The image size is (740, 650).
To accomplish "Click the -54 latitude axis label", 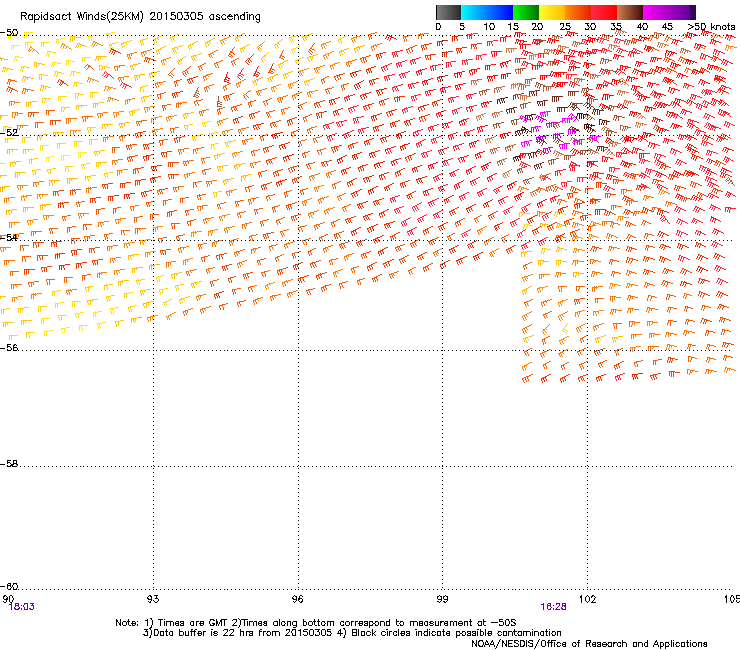I will pyautogui.click(x=9, y=237).
